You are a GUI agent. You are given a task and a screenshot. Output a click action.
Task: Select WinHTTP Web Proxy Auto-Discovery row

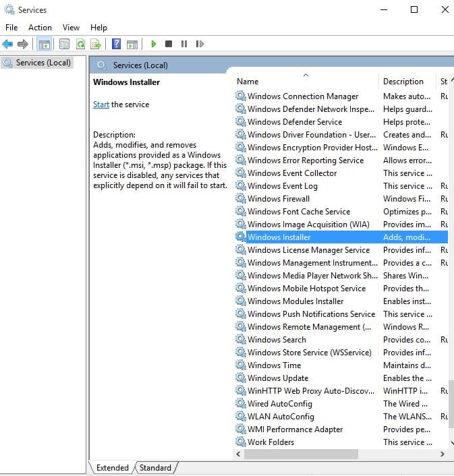click(x=341, y=390)
